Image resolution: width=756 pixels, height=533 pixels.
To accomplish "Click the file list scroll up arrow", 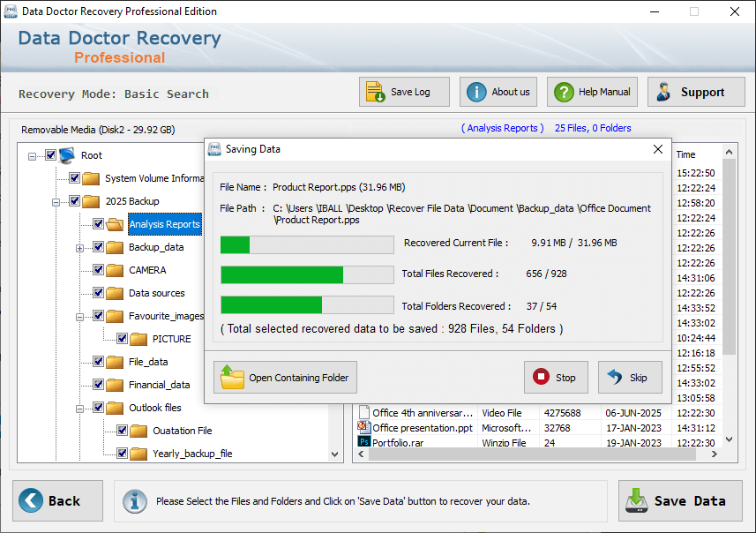I will pos(729,152).
